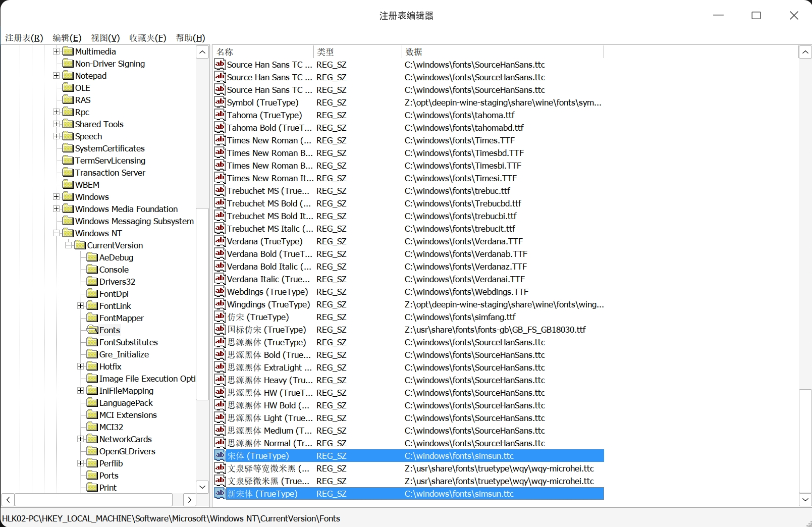Select the FontSubstitutes key
This screenshot has width=812, height=527.
(x=129, y=342)
